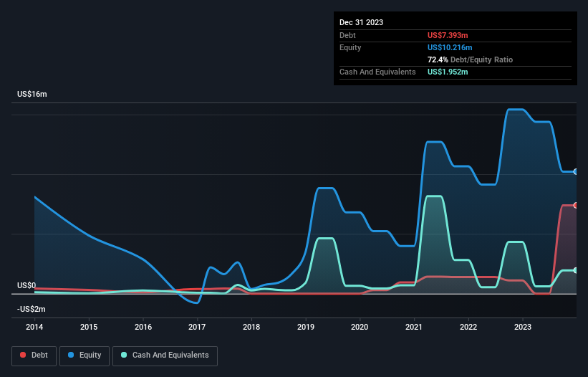Click the Dec 31 2023 tooltip date
The width and height of the screenshot is (588, 377).
point(361,22)
